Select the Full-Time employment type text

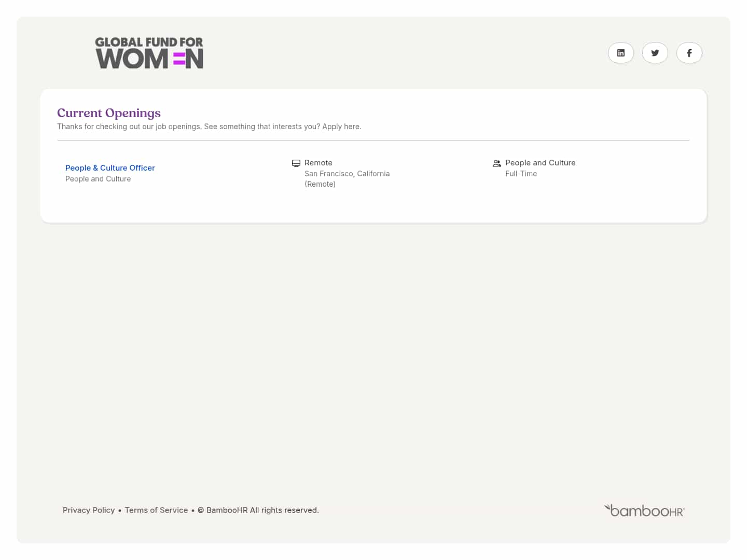pyautogui.click(x=521, y=174)
